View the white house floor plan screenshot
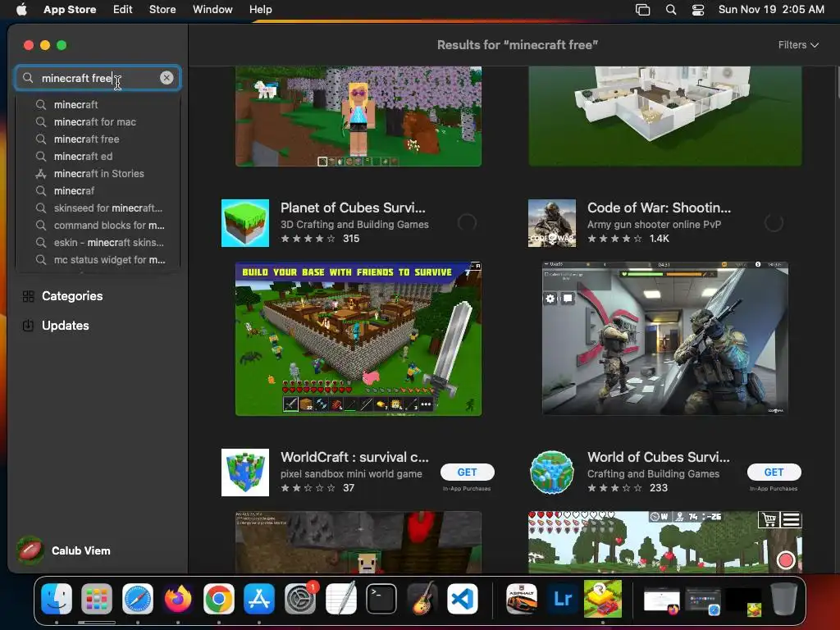This screenshot has height=630, width=840. tap(664, 116)
